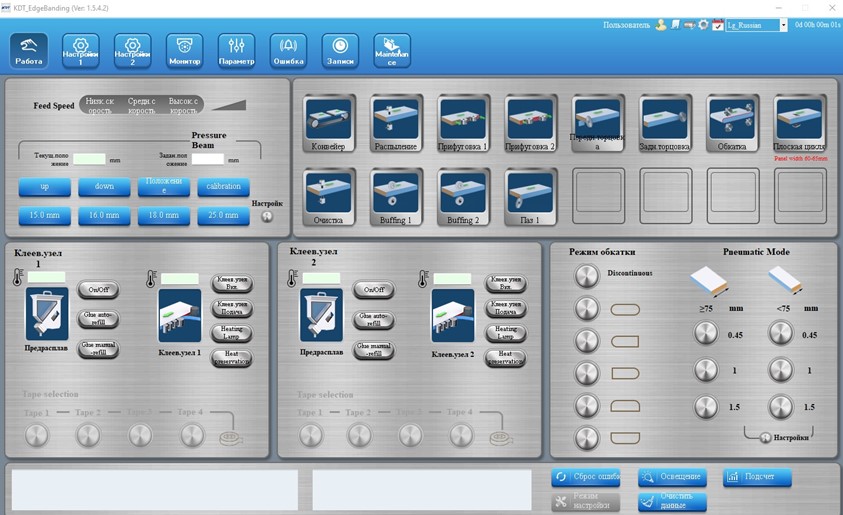The width and height of the screenshot is (843, 515).
Task: Open the Параметр tab
Action: tap(236, 51)
